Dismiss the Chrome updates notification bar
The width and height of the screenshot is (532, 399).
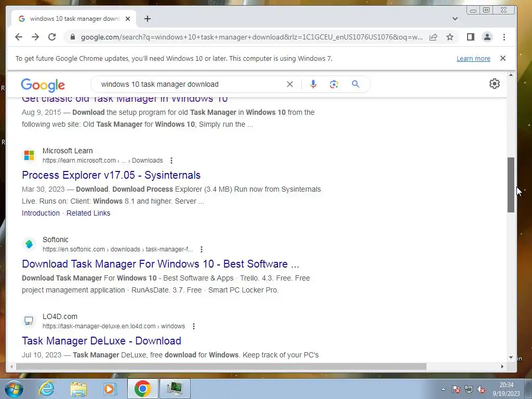tap(503, 58)
